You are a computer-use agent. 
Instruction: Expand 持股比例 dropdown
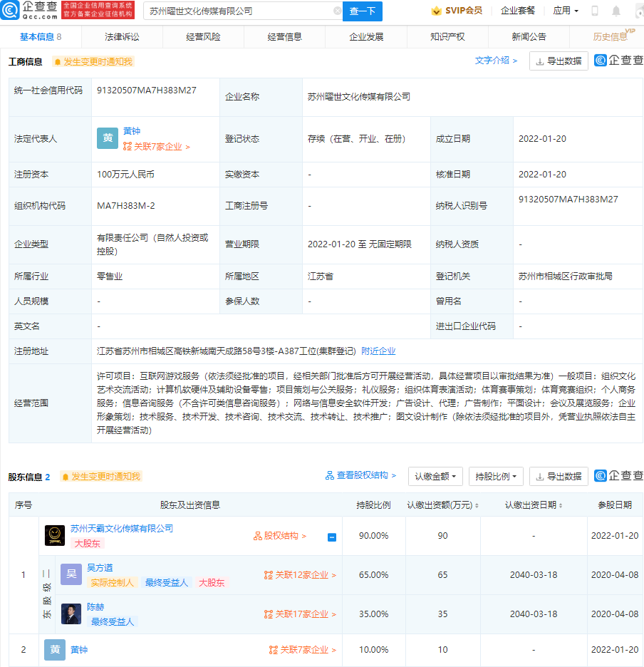(496, 477)
